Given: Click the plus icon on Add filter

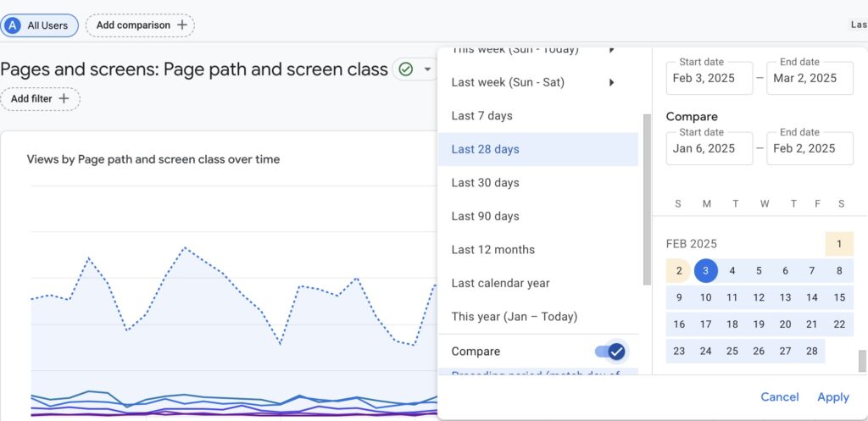Looking at the screenshot, I should pyautogui.click(x=64, y=98).
